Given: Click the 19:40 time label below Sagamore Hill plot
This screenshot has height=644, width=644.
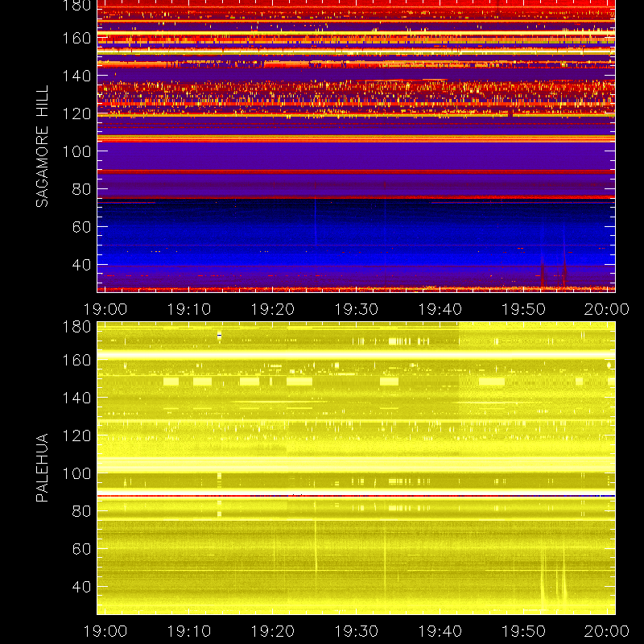Looking at the screenshot, I should pyautogui.click(x=440, y=309).
